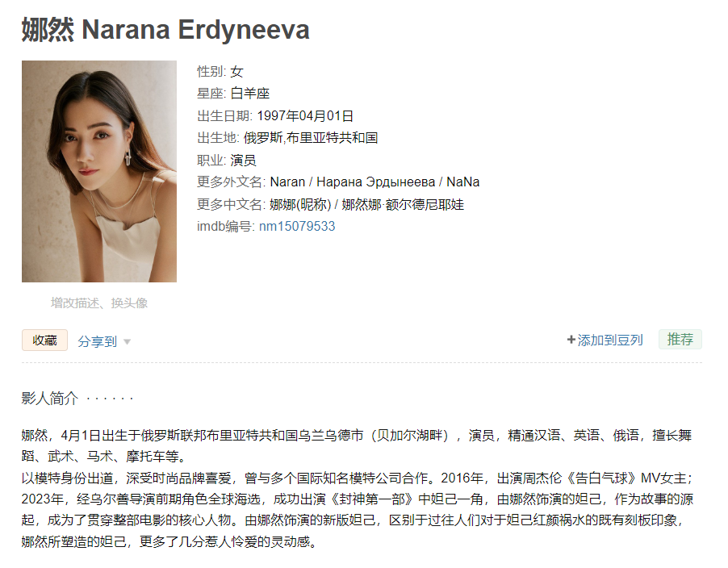
Task: Click the constellation value 白羊座
Action: point(249,94)
